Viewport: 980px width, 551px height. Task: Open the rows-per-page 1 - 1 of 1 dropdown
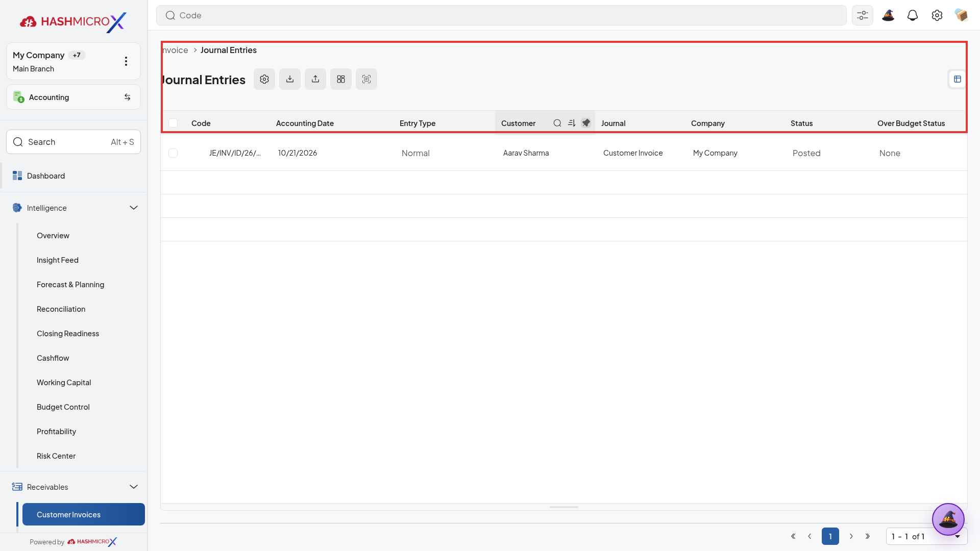(x=926, y=536)
